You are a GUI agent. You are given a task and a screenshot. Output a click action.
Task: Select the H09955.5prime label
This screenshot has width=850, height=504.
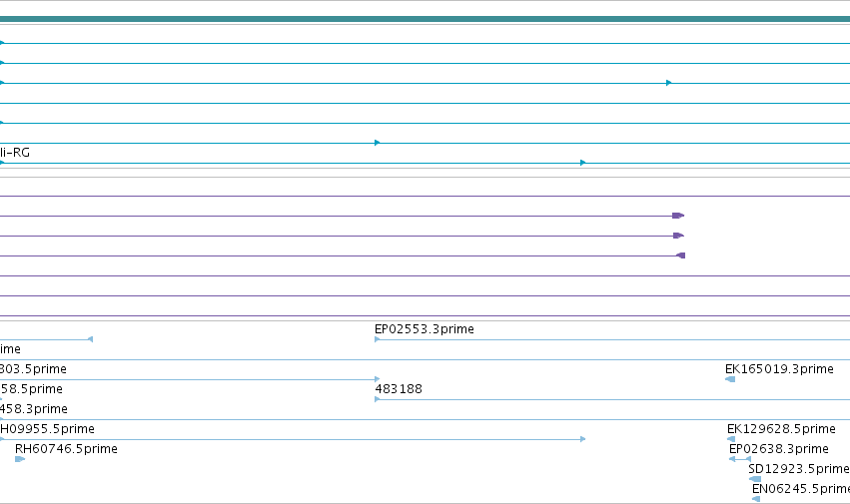pos(47,429)
